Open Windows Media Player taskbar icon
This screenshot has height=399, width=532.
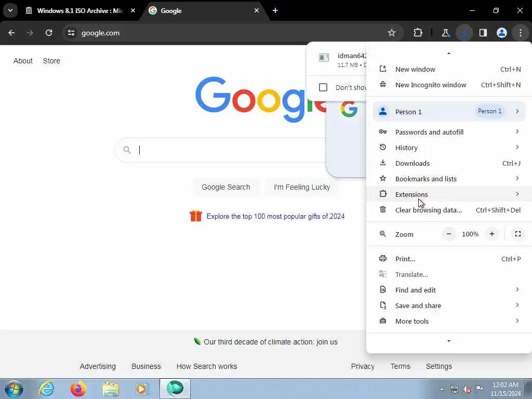141,389
